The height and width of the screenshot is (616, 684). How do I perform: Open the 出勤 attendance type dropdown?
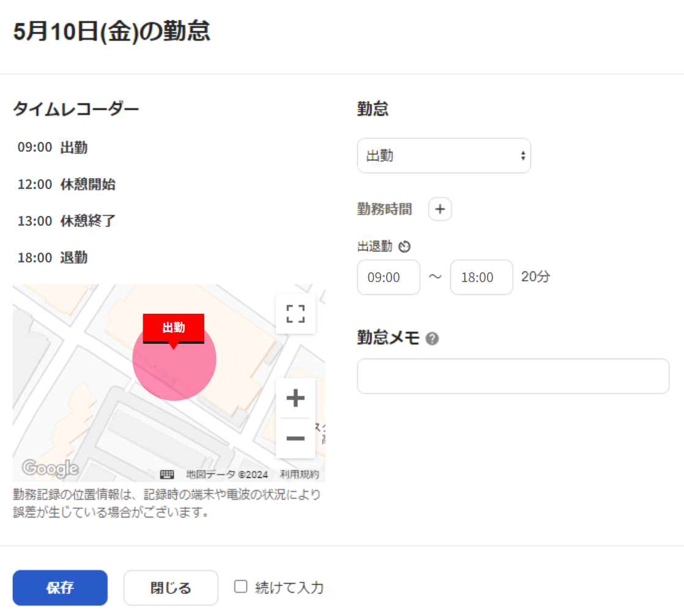444,156
